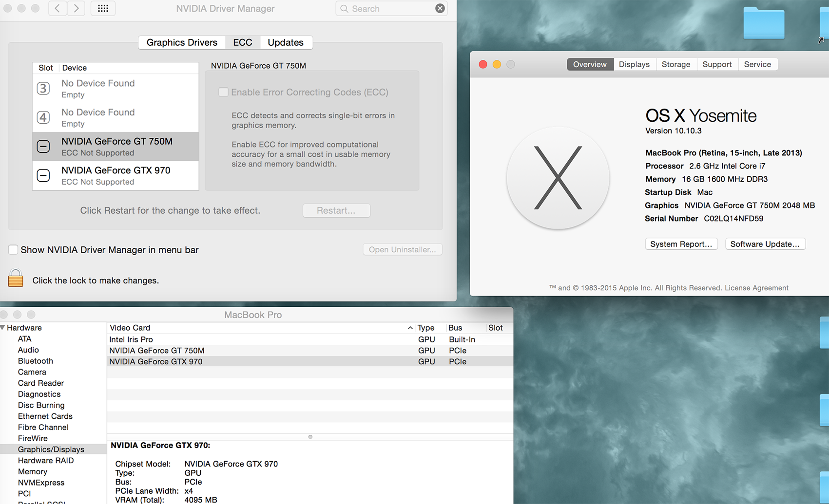This screenshot has width=829, height=504.
Task: Select NVIDIA GeForce GT 750M video card row
Action: 310,351
